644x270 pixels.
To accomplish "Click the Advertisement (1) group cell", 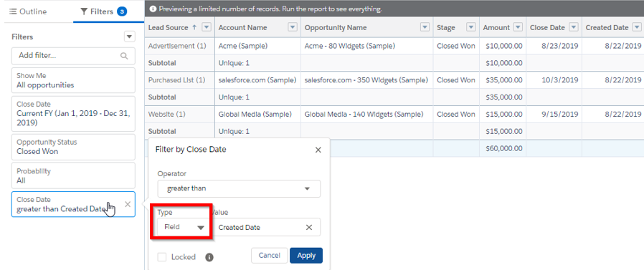I will coord(180,46).
